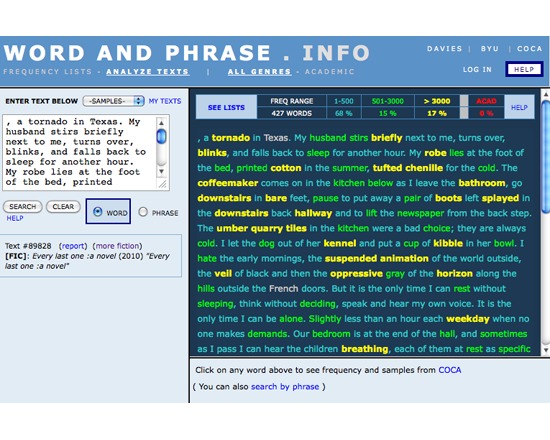This screenshot has width=550, height=440.
Task: Click the word breathing in results
Action: tap(365, 349)
